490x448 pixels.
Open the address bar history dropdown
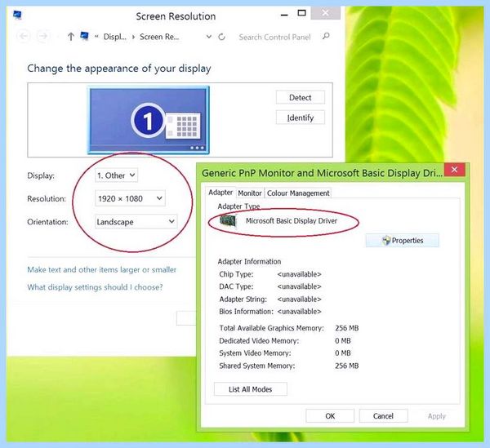209,37
